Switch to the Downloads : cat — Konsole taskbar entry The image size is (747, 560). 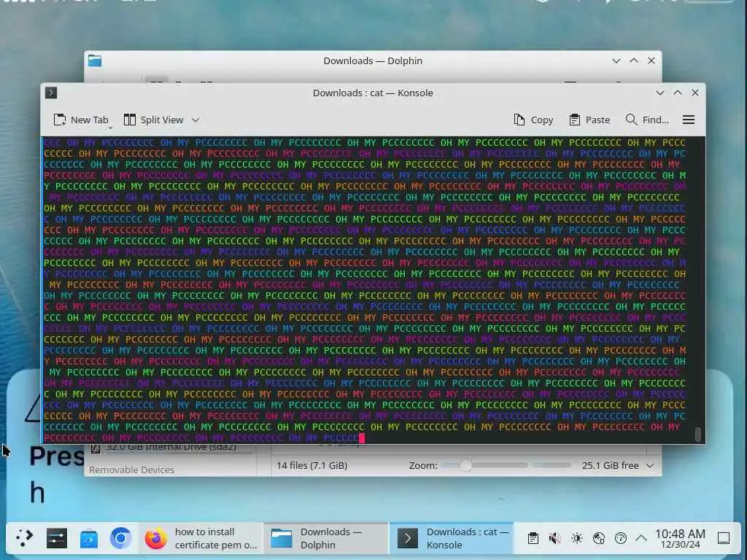(451, 538)
